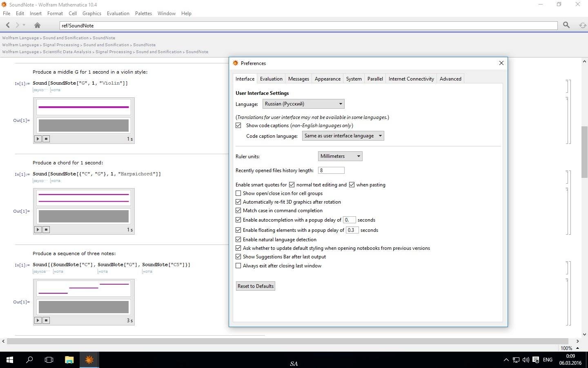Screen dimensions: 588x368
Task: Click the vertical scrollbar thumb
Action: coord(584,152)
